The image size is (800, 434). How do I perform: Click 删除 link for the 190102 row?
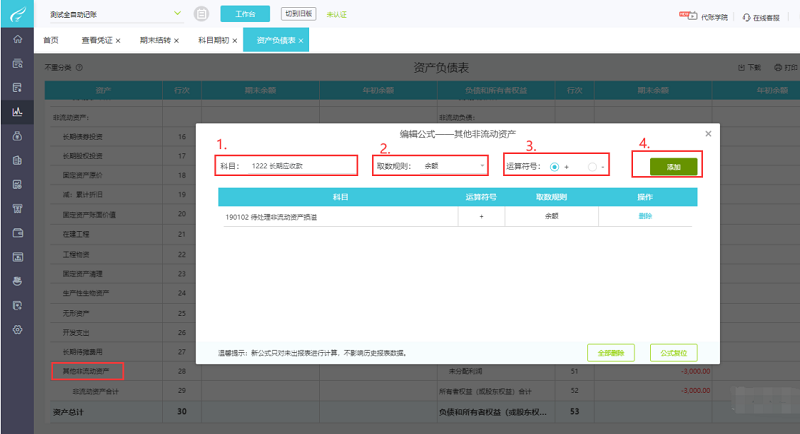645,216
